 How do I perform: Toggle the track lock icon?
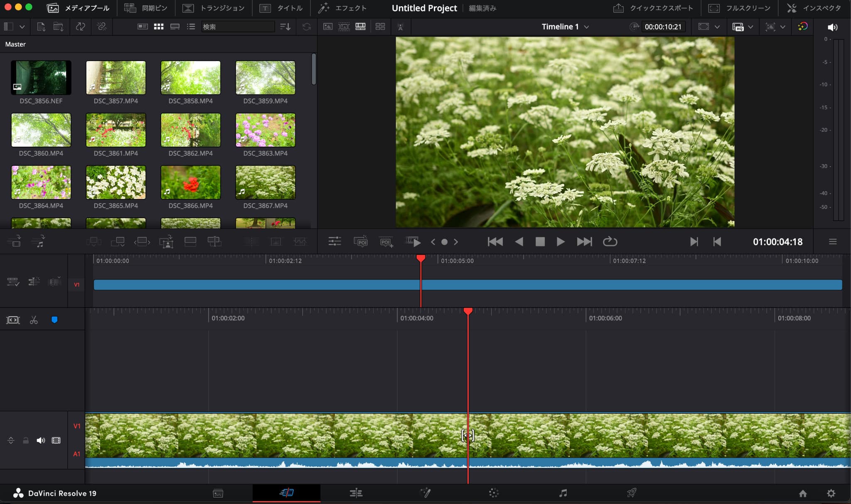pos(26,440)
